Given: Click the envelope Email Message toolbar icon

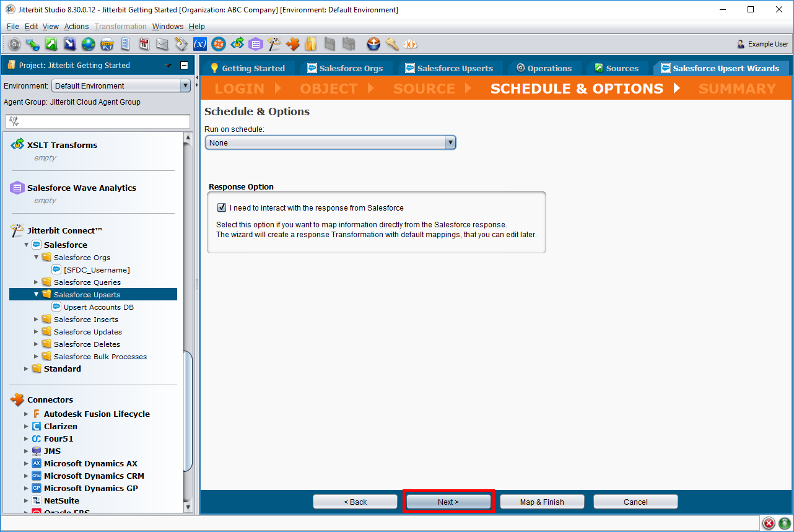Looking at the screenshot, I should [162, 44].
